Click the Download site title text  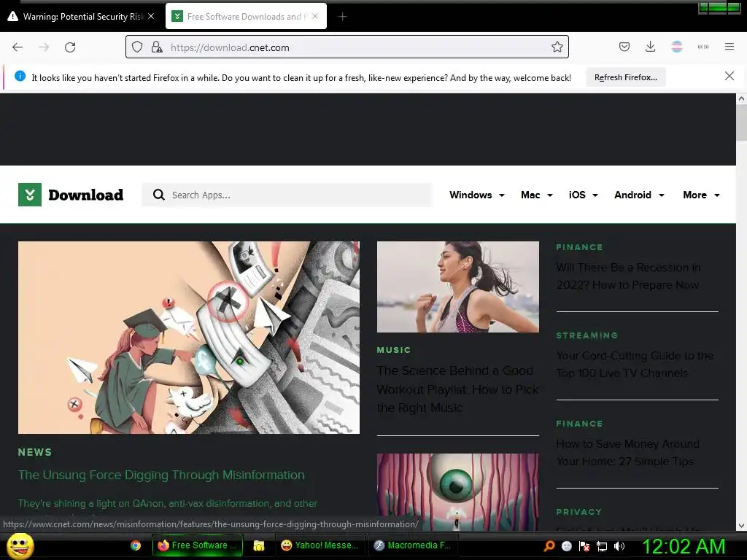pyautogui.click(x=86, y=195)
